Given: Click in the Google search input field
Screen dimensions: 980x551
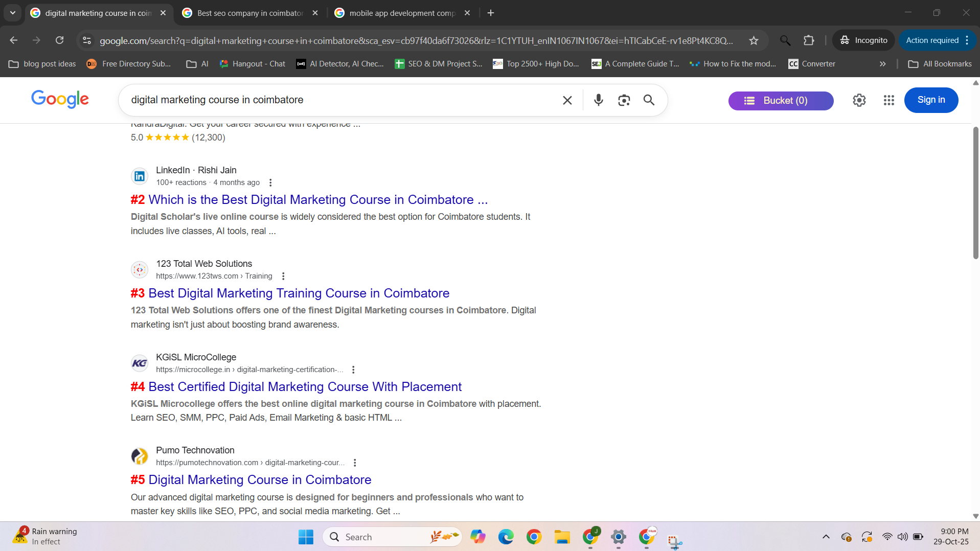Looking at the screenshot, I should pos(337,100).
